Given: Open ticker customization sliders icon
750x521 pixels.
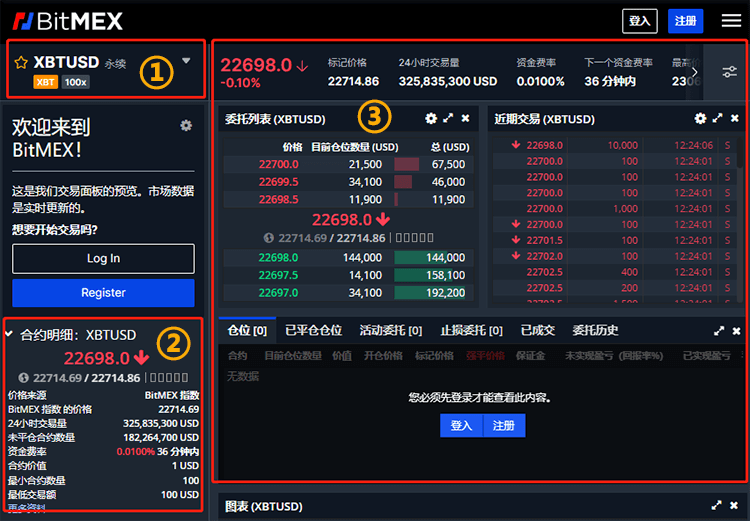Looking at the screenshot, I should (729, 72).
